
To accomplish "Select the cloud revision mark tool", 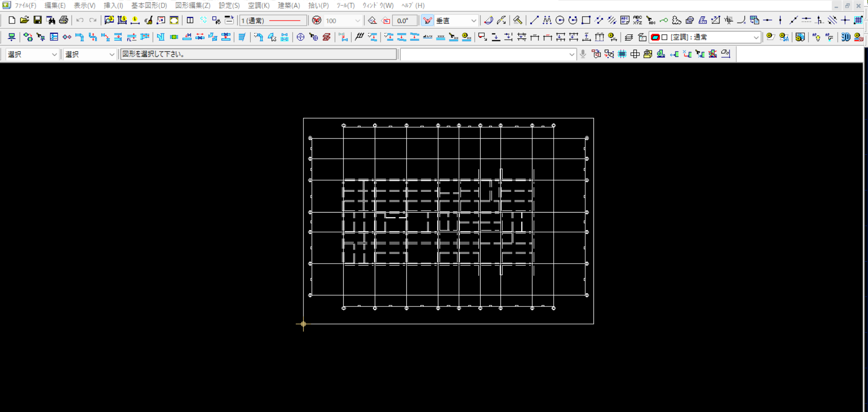I will click(676, 20).
